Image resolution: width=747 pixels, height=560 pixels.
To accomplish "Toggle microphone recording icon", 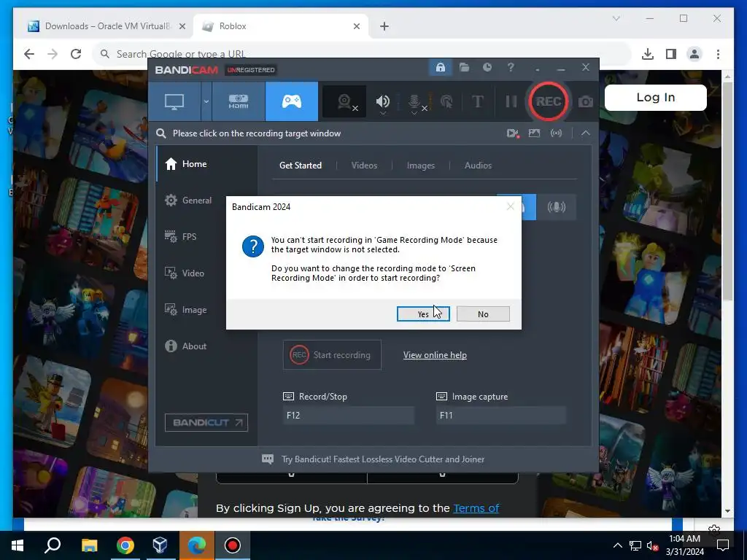I will (414, 101).
